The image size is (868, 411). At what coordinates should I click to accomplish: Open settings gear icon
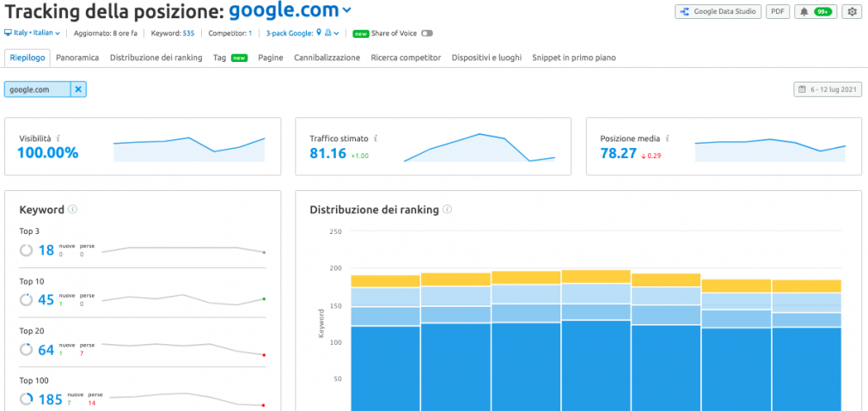(852, 12)
